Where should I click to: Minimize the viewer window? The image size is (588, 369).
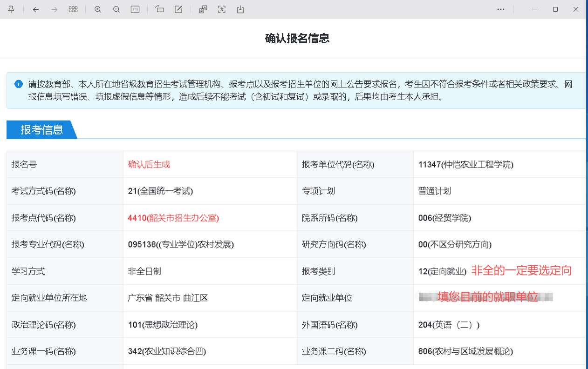coord(534,9)
